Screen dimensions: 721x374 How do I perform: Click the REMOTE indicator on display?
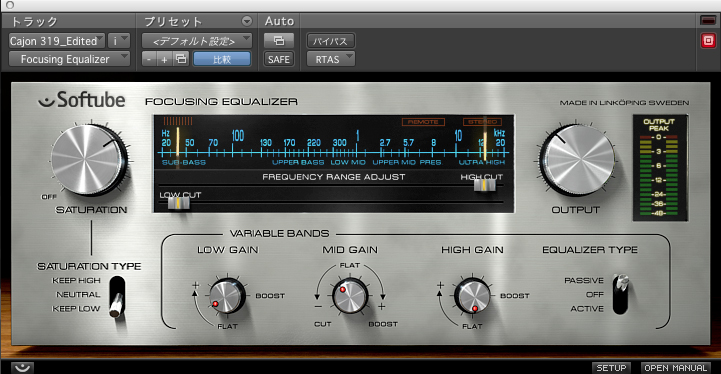point(423,122)
